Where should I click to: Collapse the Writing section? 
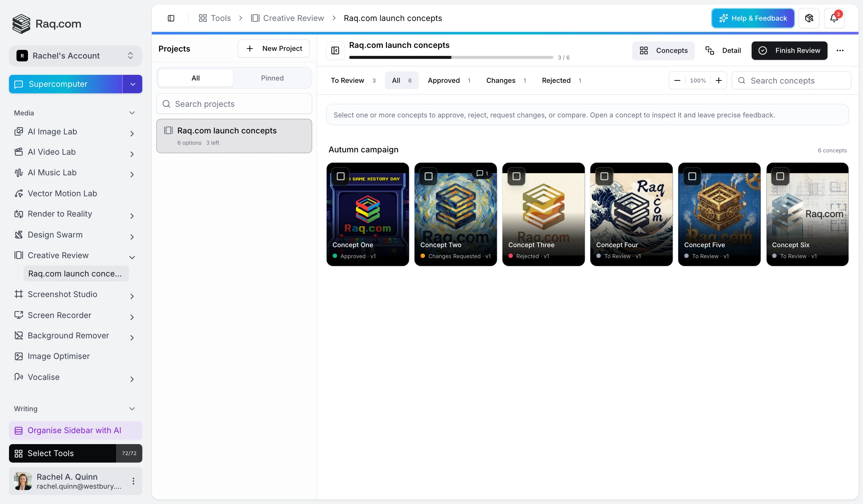click(132, 409)
